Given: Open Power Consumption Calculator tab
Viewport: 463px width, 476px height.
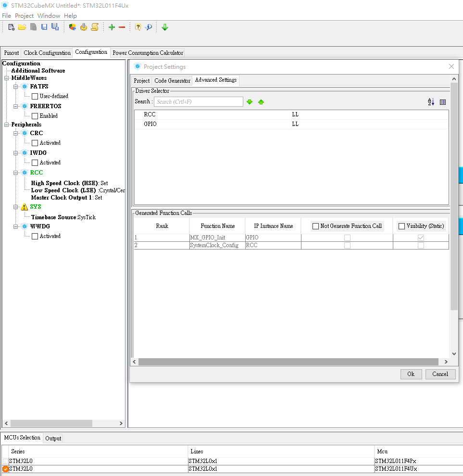Looking at the screenshot, I should (148, 53).
